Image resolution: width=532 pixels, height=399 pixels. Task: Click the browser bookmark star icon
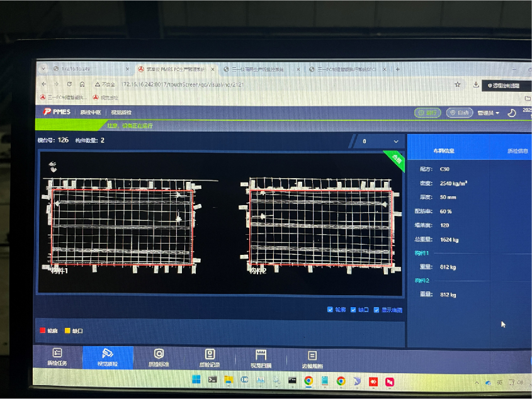tap(458, 84)
